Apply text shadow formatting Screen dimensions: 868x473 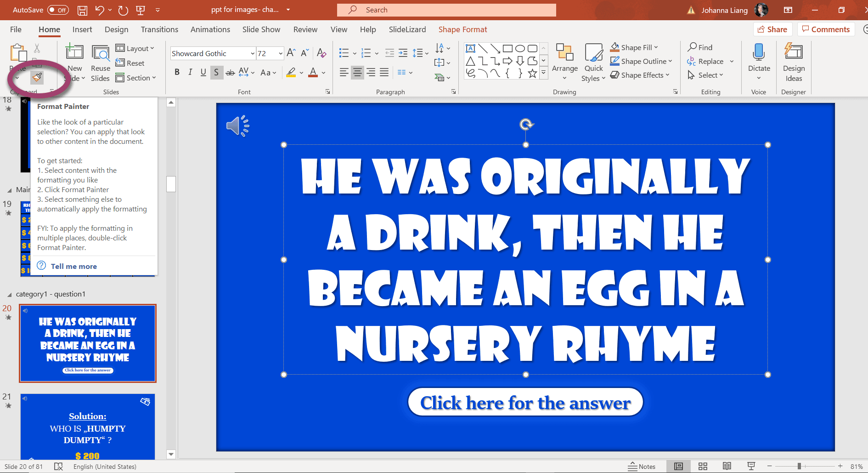[216, 72]
